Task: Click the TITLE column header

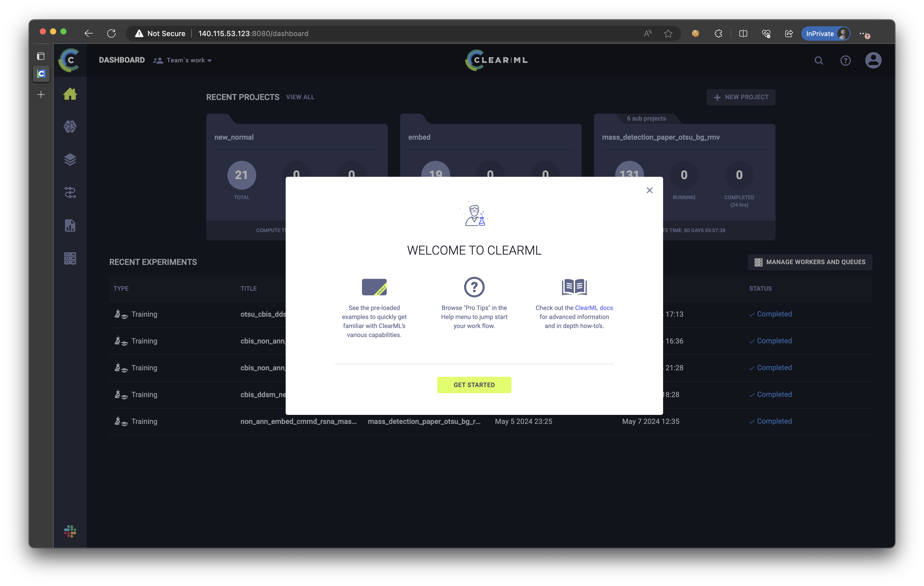Action: pyautogui.click(x=248, y=288)
